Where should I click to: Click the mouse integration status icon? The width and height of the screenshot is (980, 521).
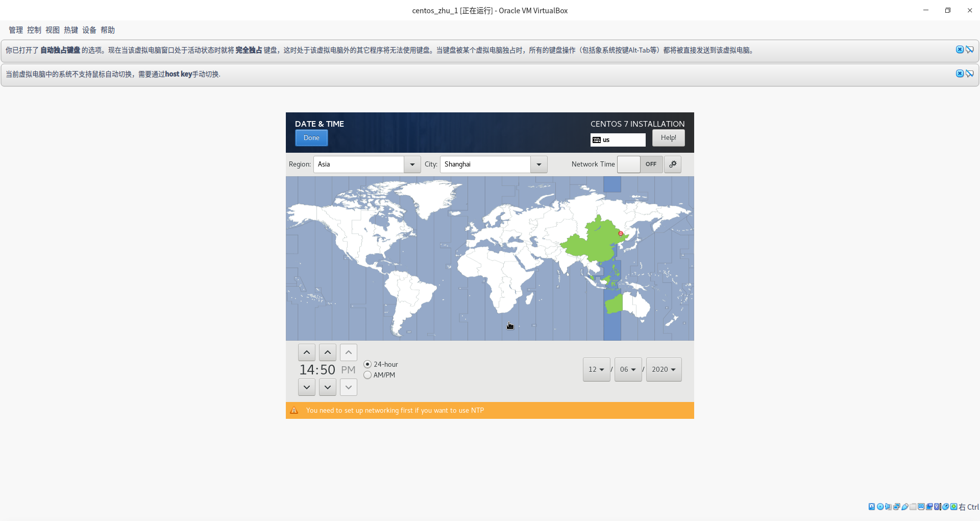946,507
